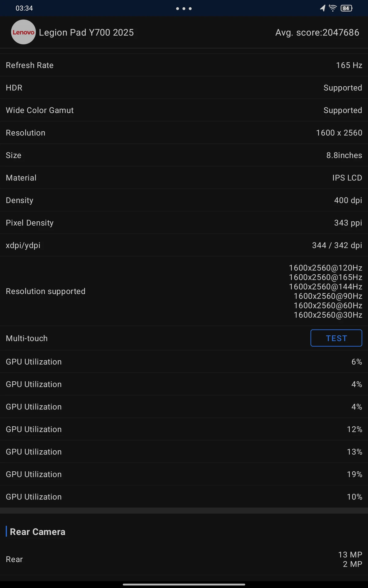Image resolution: width=368 pixels, height=588 pixels.
Task: Select the Wide Color Gamut row
Action: (184, 110)
